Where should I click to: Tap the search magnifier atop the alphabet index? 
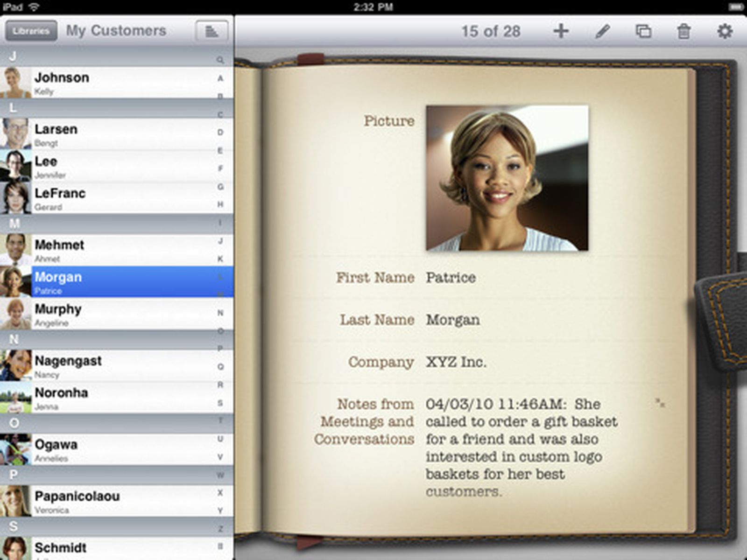pyautogui.click(x=221, y=60)
